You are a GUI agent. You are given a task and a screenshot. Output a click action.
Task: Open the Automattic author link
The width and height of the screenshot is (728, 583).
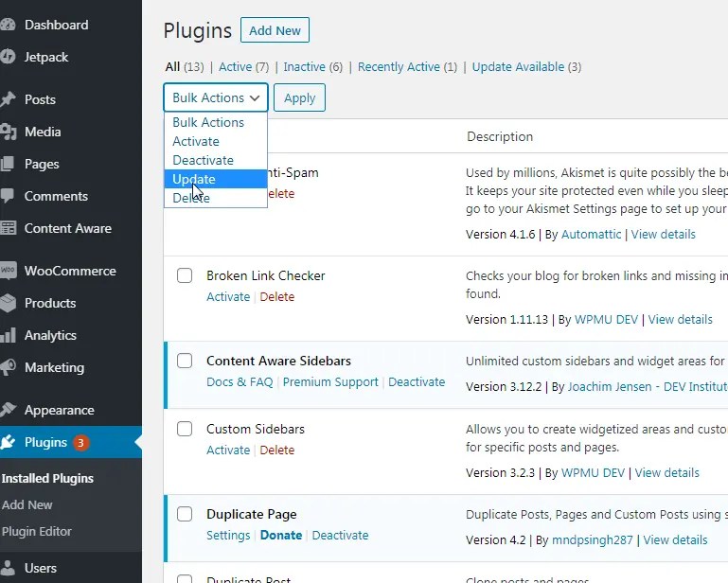[x=591, y=235]
